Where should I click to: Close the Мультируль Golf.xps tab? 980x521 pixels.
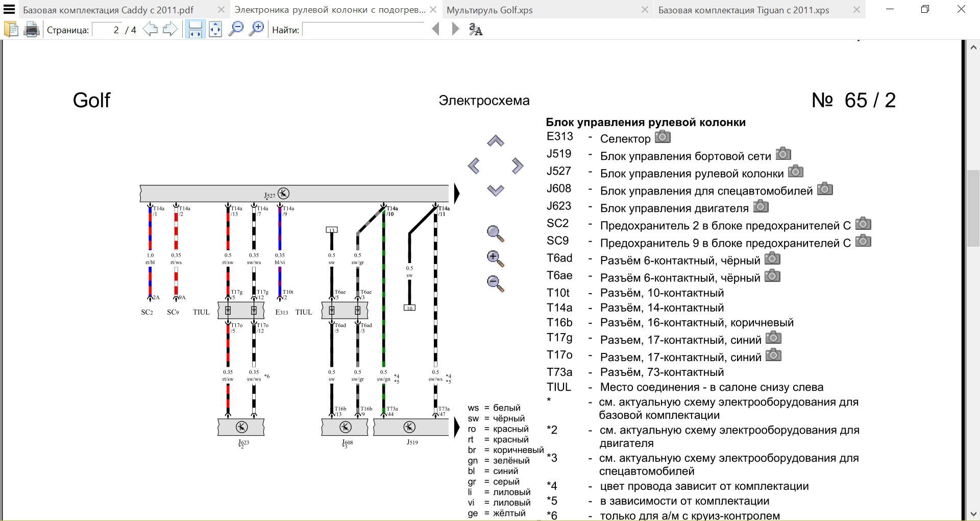(x=645, y=10)
